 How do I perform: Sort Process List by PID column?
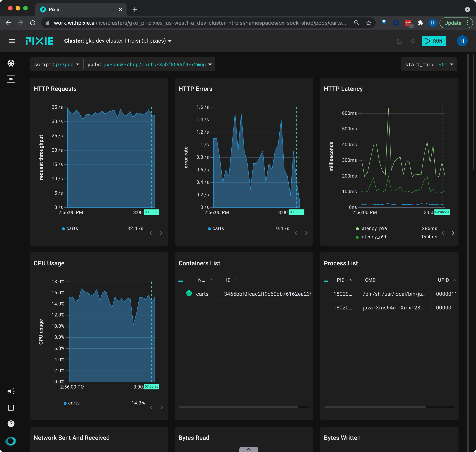click(340, 280)
